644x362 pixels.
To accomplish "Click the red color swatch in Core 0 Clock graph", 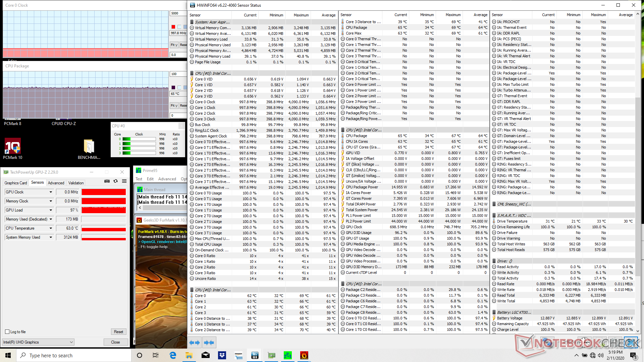I will point(173,27).
